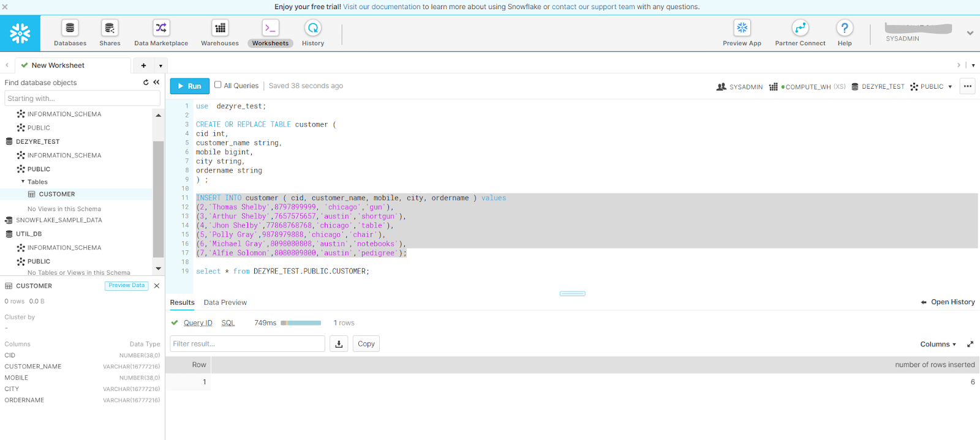The image size is (980, 440).
Task: Open the Help menu
Action: pyautogui.click(x=845, y=33)
